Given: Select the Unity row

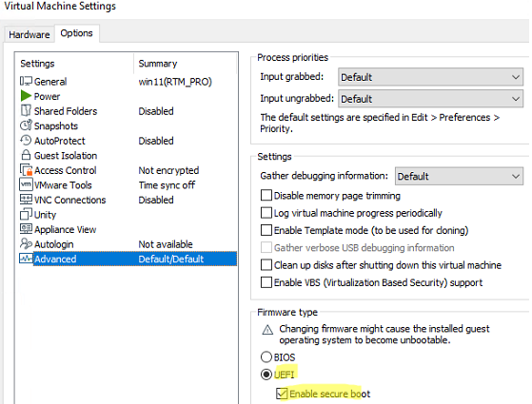Looking at the screenshot, I should click(x=128, y=215).
